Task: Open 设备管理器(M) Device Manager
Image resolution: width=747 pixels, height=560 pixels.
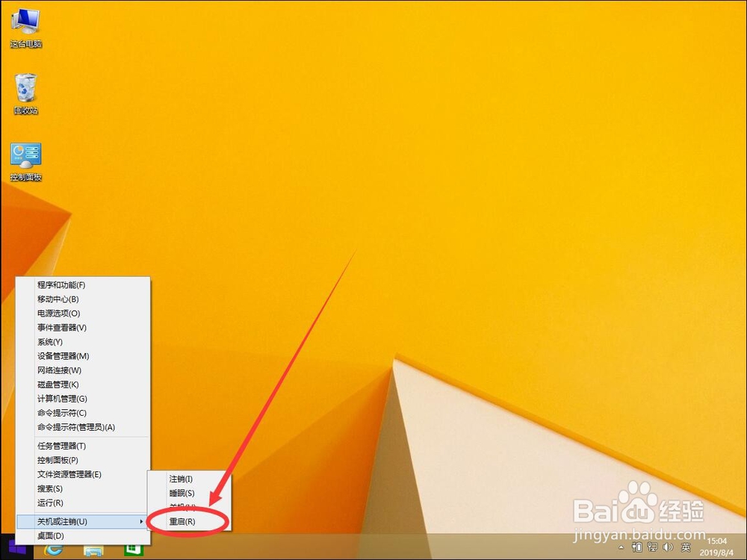Action: [x=61, y=355]
